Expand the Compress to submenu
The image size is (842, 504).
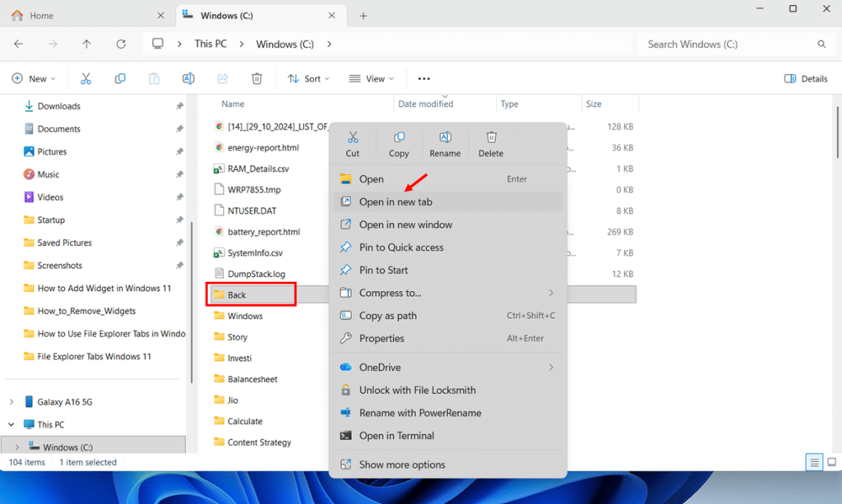click(x=551, y=293)
